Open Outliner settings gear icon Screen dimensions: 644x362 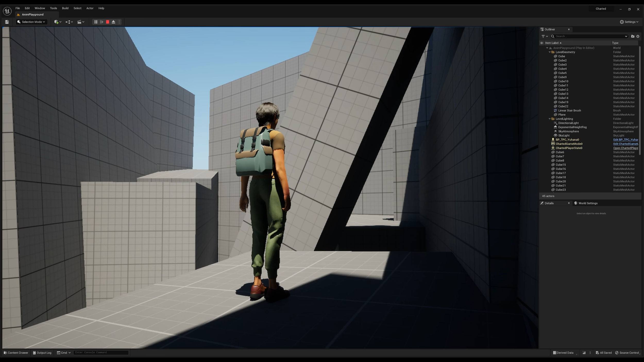coord(638,36)
